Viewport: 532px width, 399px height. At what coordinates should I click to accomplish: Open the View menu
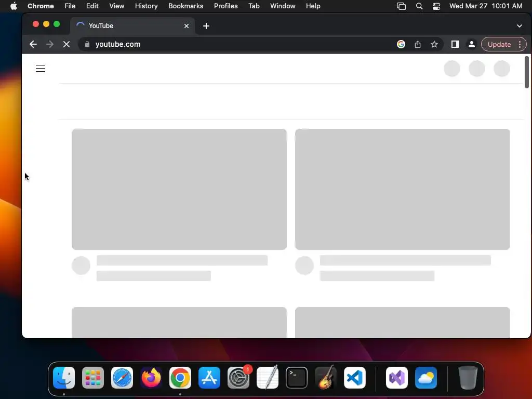[116, 6]
